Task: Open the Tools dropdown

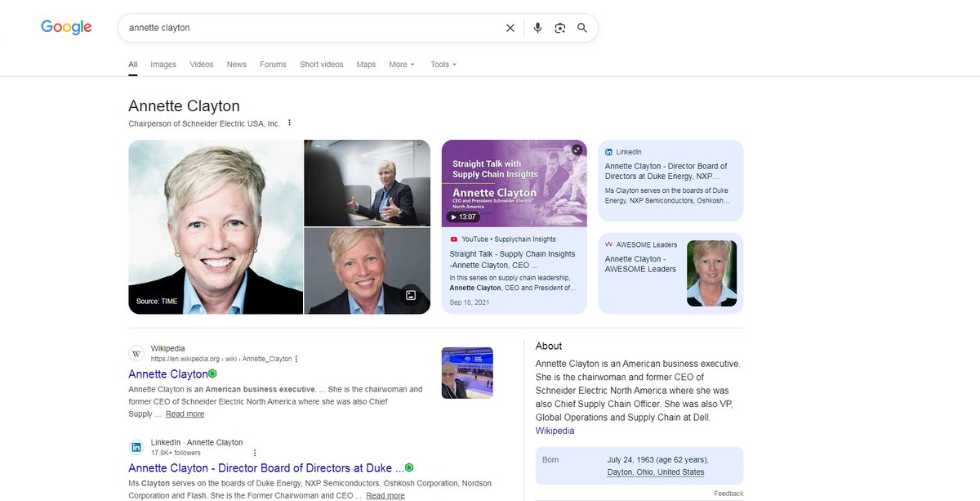Action: [443, 65]
